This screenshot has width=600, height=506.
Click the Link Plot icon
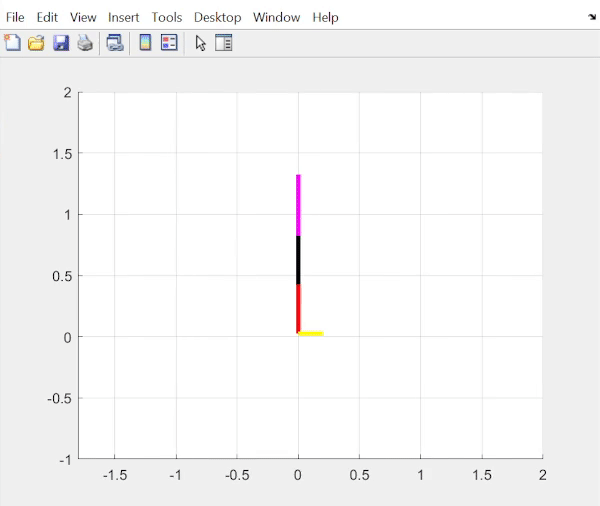[x=115, y=42]
